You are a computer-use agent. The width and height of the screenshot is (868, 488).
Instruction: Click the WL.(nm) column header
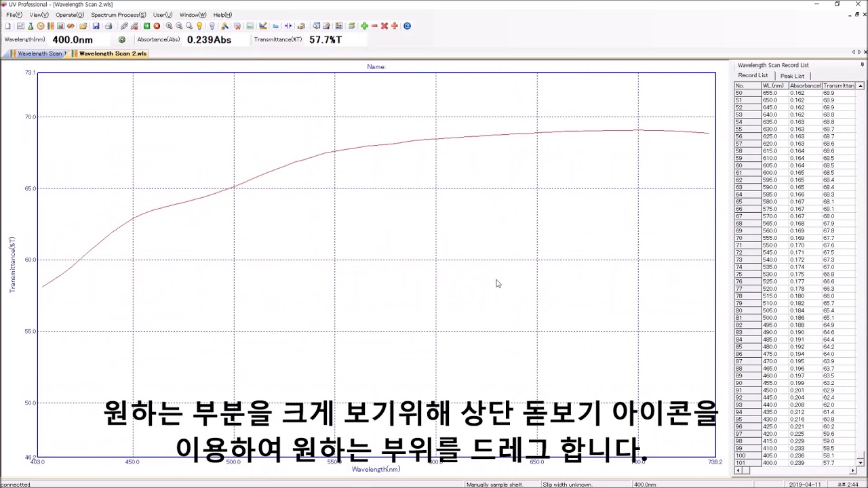(x=774, y=86)
